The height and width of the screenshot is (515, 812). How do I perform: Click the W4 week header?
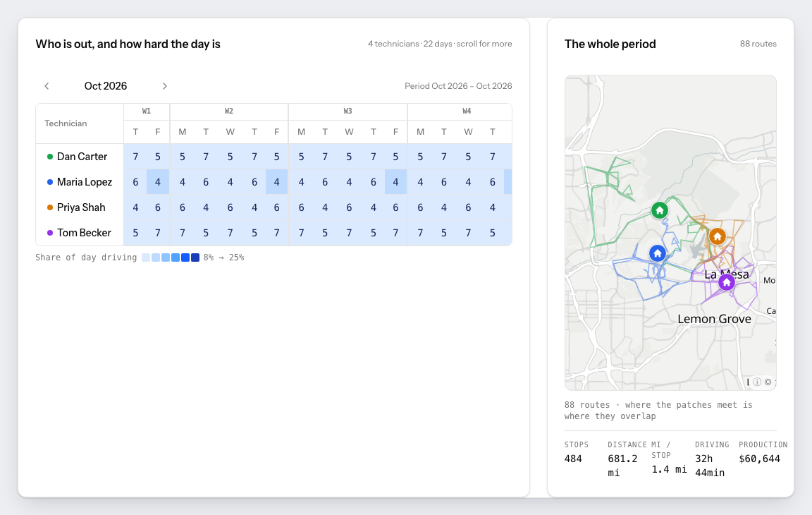pyautogui.click(x=467, y=111)
